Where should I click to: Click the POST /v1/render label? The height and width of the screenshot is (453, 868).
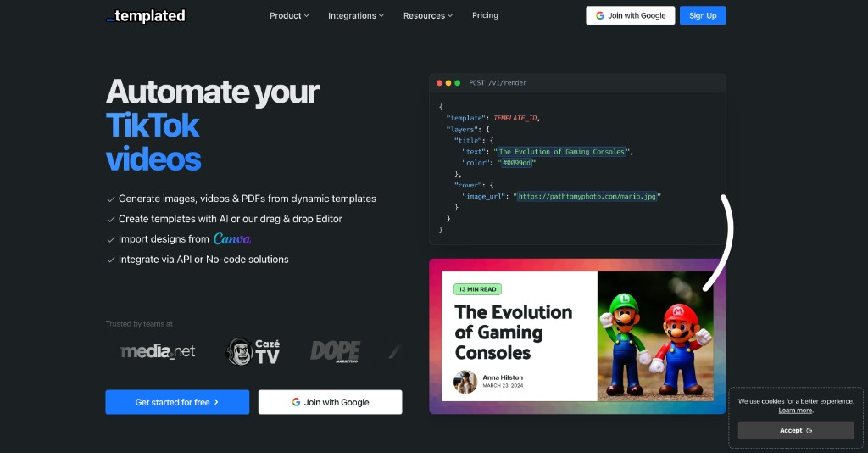tap(498, 83)
